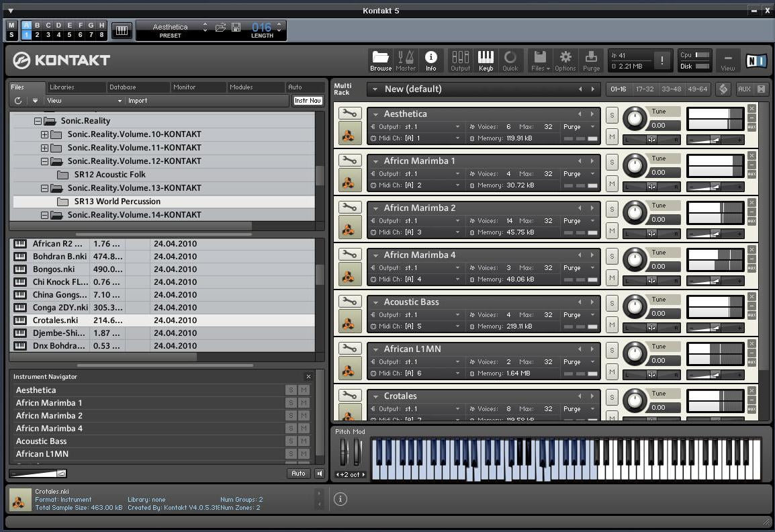Screen dimensions: 775x532
Task: Open the Quick load icon
Action: pos(510,61)
